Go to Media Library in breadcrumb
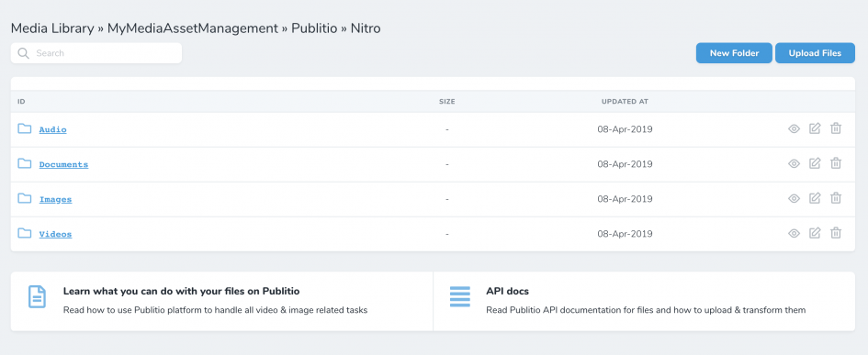 click(x=52, y=28)
